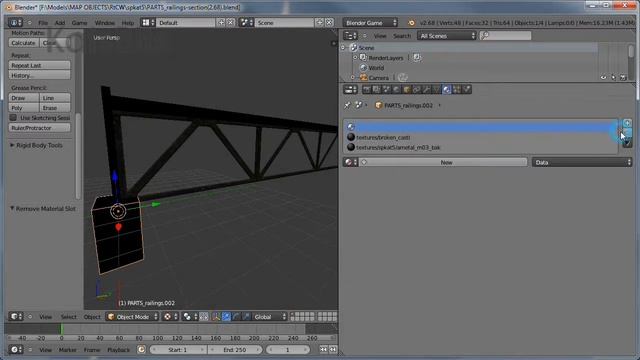Toggle the translate manipulator mode
Viewport: 640px width, 360px height.
226,317
